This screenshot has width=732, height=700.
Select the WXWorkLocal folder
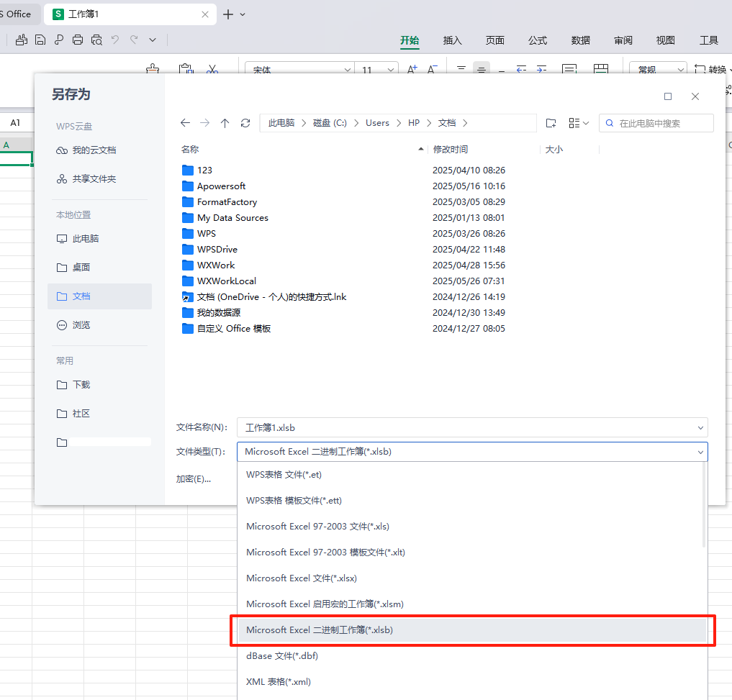(x=227, y=281)
